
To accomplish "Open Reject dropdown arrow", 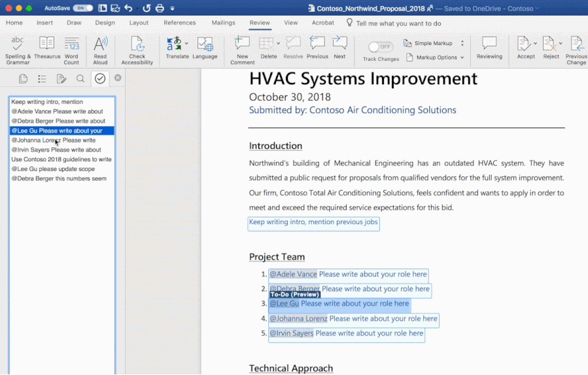I will point(561,44).
